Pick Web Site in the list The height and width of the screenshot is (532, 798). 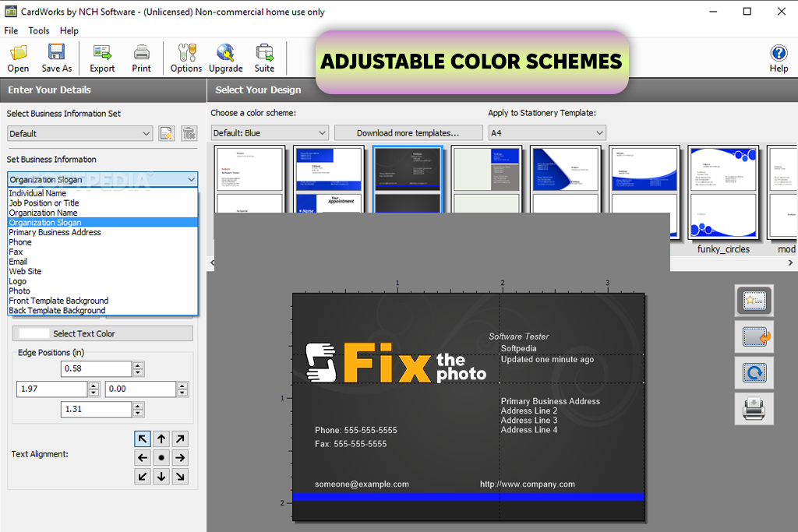(x=102, y=271)
